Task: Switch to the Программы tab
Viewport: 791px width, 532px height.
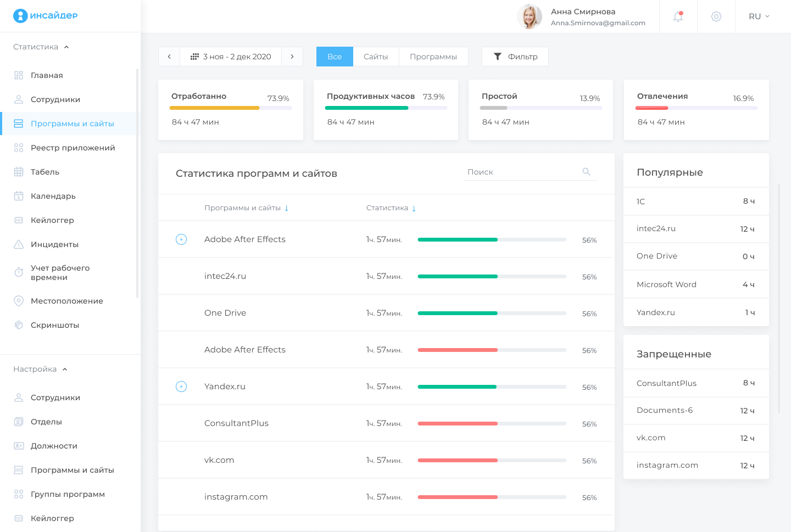Action: pos(433,57)
